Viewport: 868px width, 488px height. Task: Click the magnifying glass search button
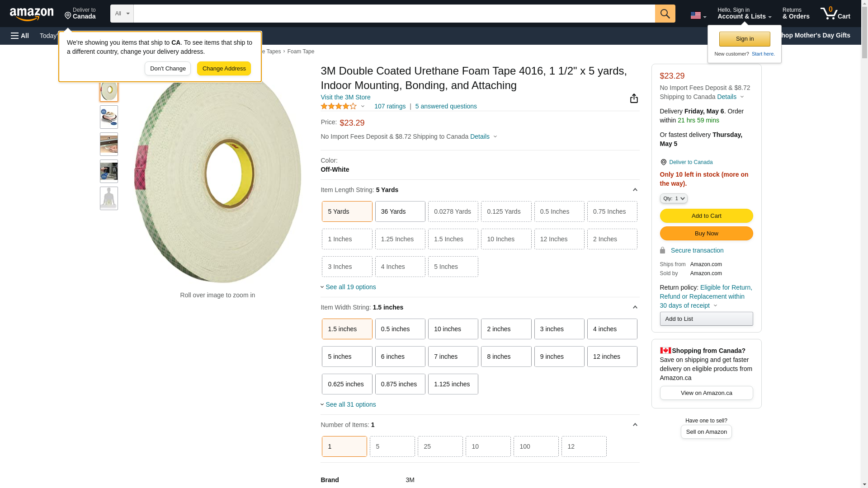click(665, 14)
